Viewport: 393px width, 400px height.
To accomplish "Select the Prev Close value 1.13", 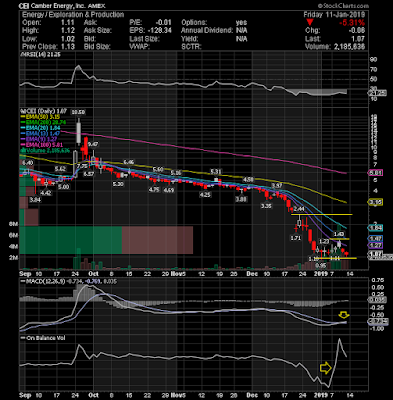I will tap(68, 47).
